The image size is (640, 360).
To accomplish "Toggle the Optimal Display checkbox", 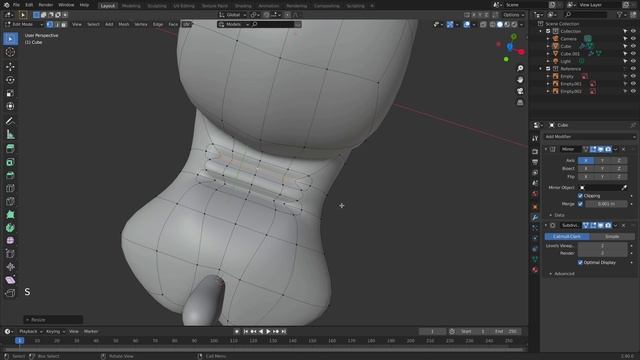I will (x=580, y=262).
